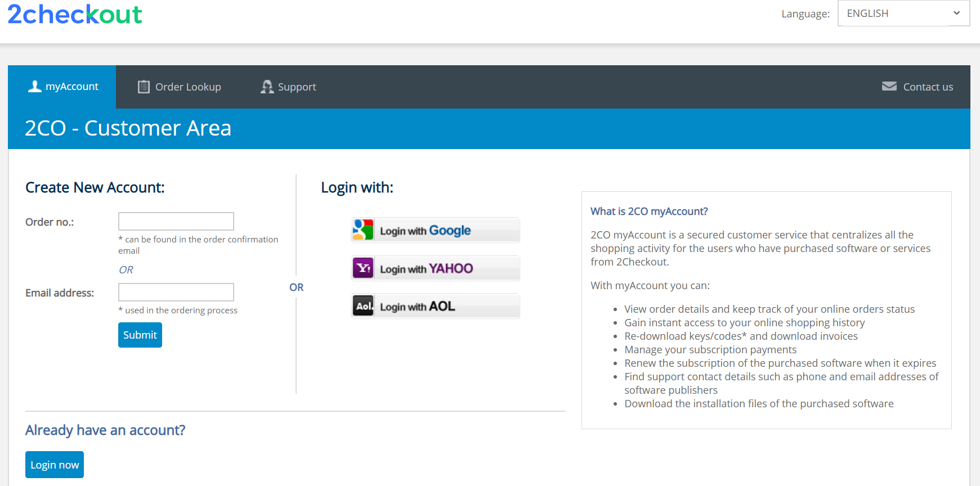The width and height of the screenshot is (980, 486).
Task: Click the myAccount person icon
Action: 35,86
